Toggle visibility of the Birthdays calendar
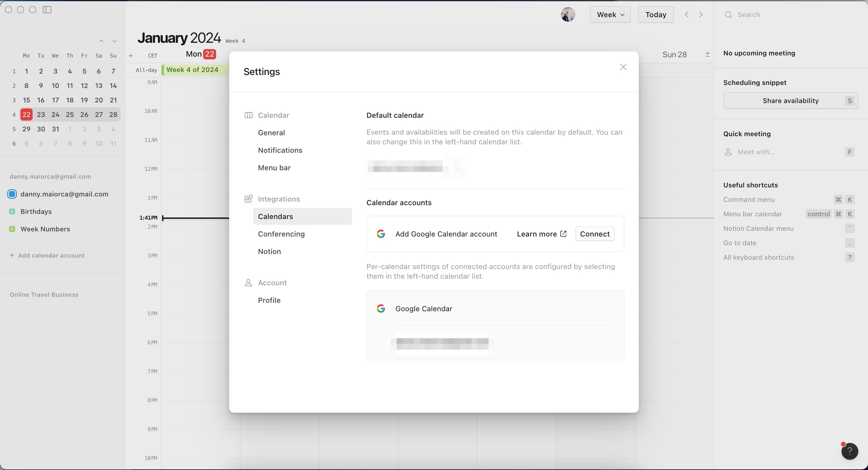Image resolution: width=868 pixels, height=470 pixels. pos(12,211)
